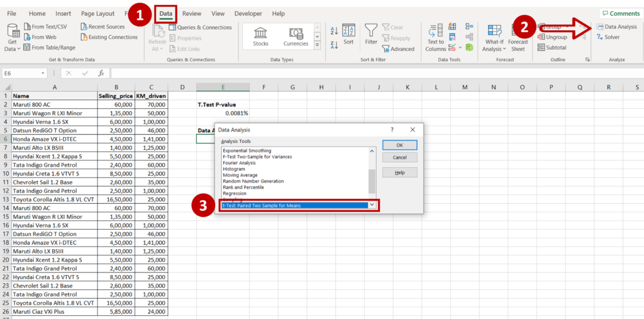The width and height of the screenshot is (644, 319).
Task: Open Existing Connections
Action: click(109, 37)
